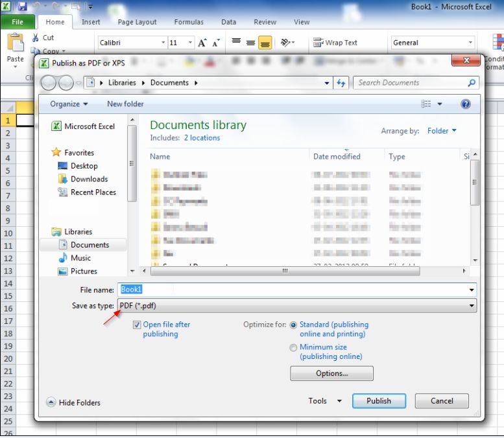The image size is (504, 438).
Task: Click the Save icon in Quick Access Toolbar
Action: 22,6
